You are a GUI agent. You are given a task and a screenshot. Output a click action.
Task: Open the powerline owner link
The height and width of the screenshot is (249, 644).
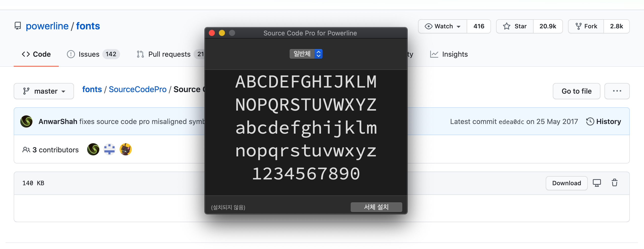point(47,26)
